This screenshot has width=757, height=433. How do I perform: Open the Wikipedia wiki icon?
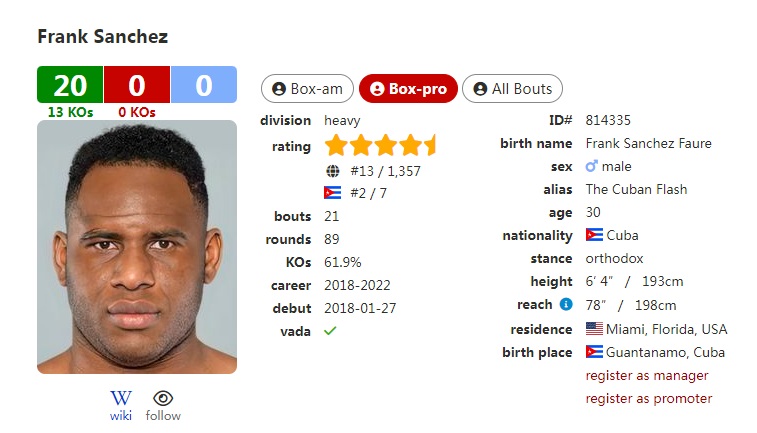coord(121,398)
